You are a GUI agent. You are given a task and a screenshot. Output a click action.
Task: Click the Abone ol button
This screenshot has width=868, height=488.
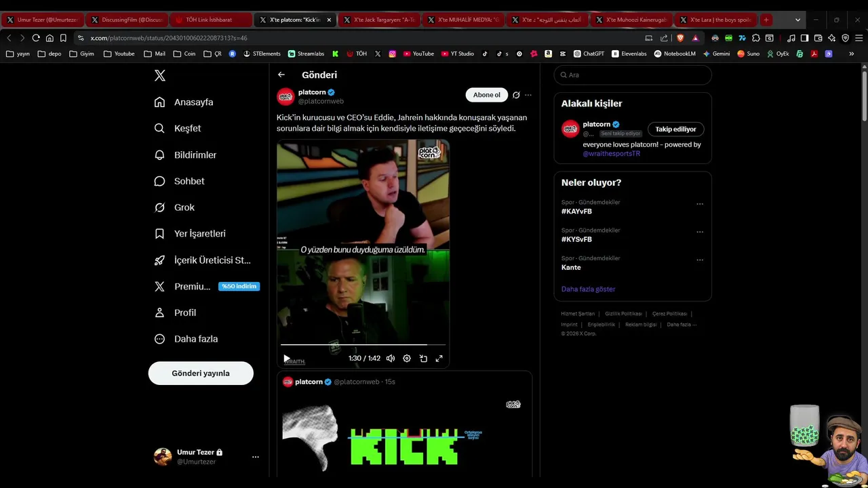(x=486, y=95)
